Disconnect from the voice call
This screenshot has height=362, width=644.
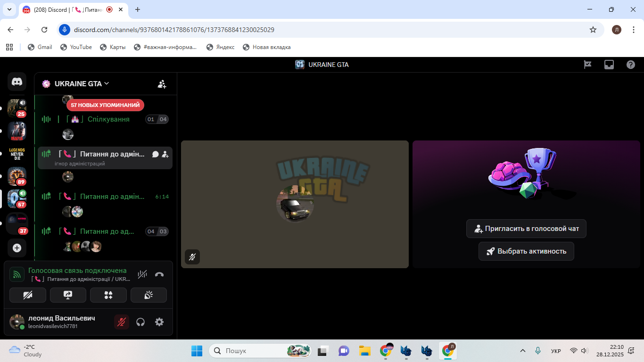[159, 274]
